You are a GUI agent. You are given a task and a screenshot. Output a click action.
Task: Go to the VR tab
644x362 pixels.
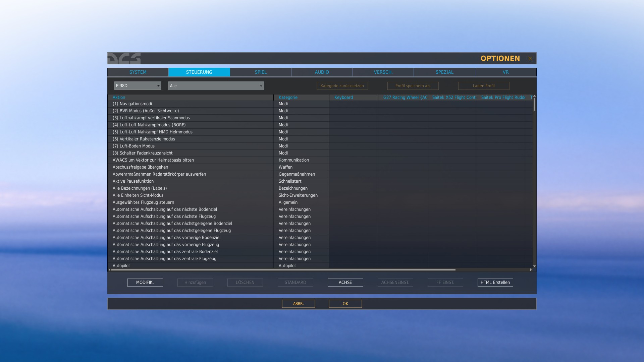(x=505, y=72)
